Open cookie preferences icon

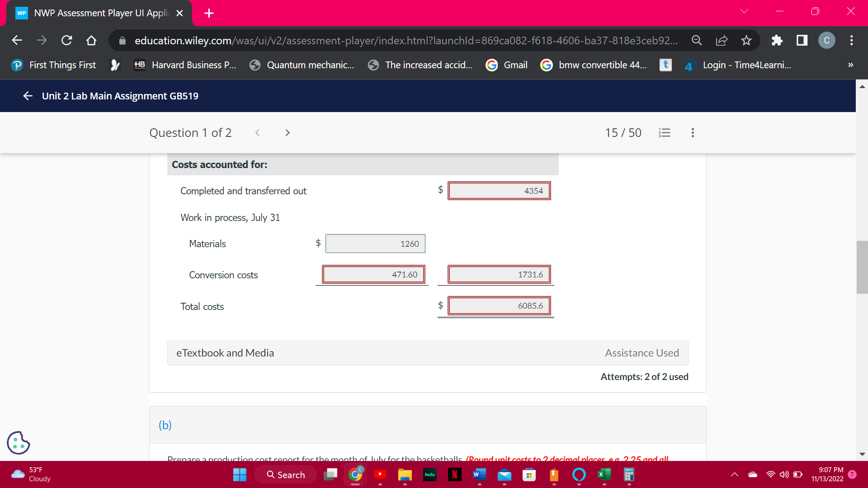(19, 442)
